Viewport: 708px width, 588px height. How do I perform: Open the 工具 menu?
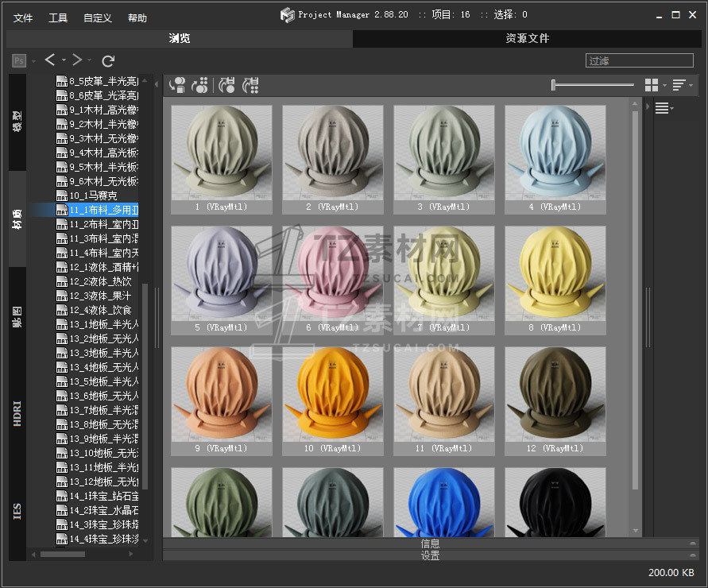click(58, 17)
